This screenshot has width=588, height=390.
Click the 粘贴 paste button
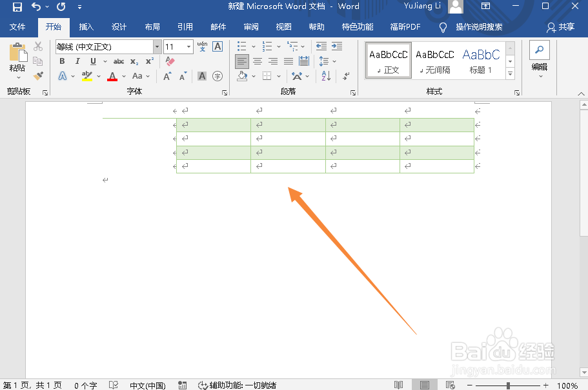click(x=17, y=60)
